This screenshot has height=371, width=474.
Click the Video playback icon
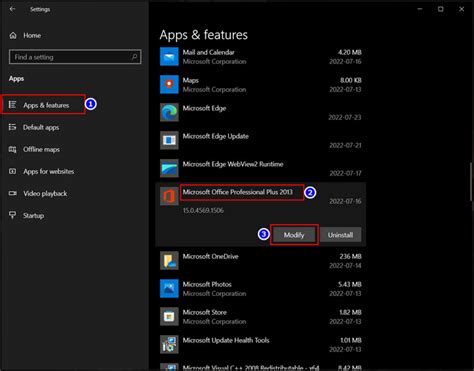point(12,193)
